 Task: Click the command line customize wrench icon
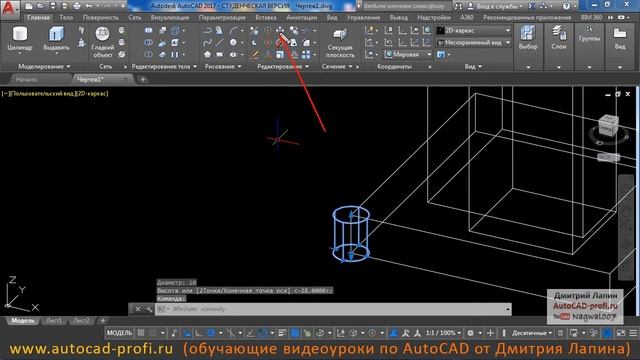pyautogui.click(x=149, y=309)
